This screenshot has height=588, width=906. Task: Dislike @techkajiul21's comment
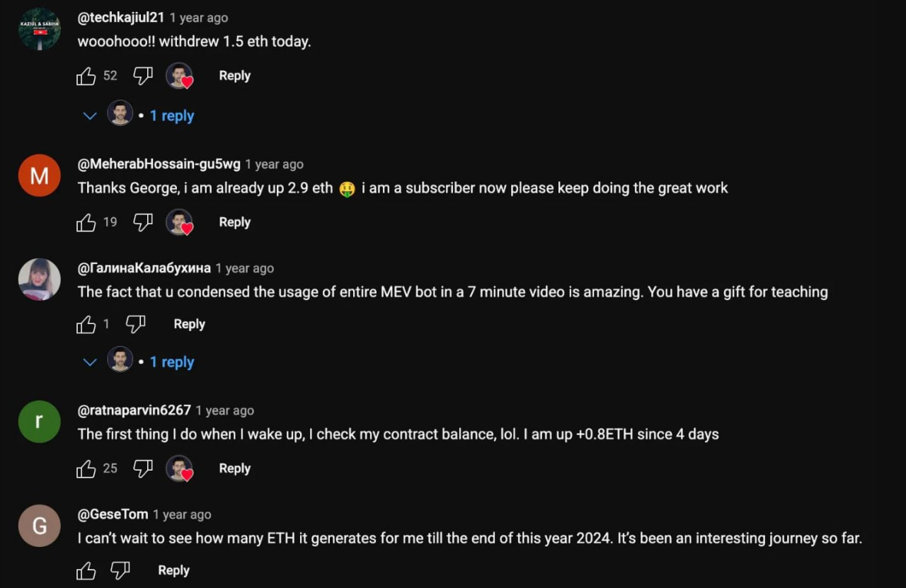(142, 76)
